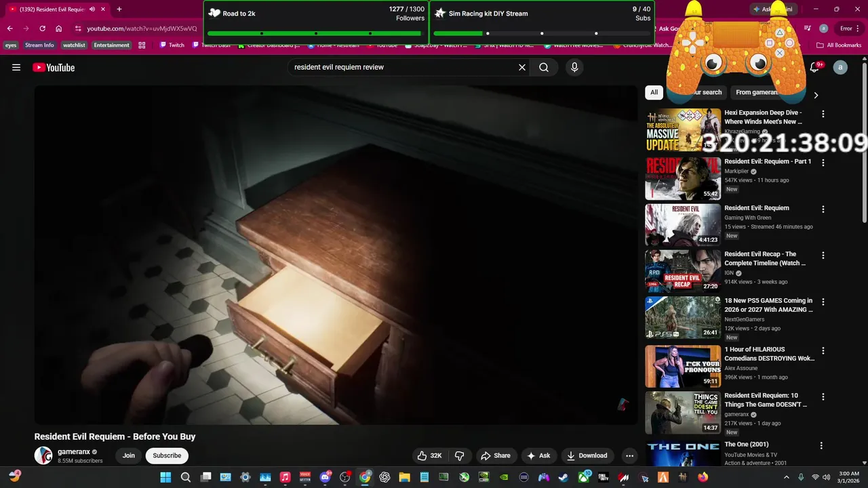Clear the search box with the X
This screenshot has height=488, width=868.
[522, 67]
